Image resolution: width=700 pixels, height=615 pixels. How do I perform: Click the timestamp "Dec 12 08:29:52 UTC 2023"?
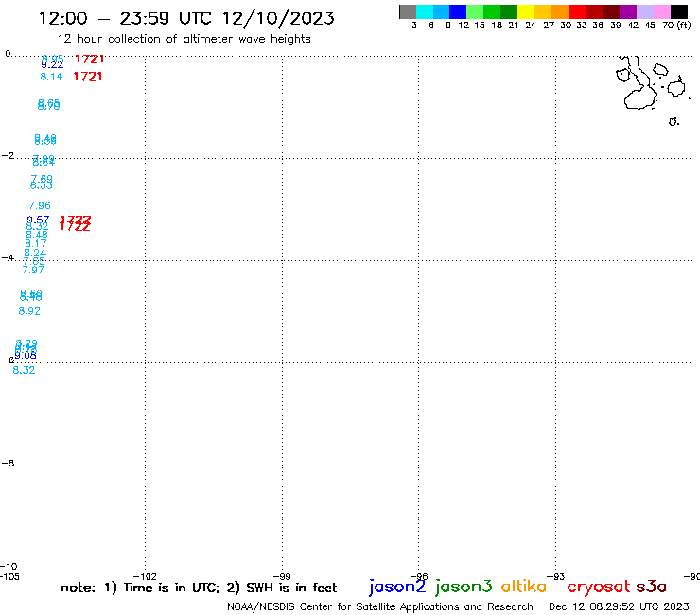pyautogui.click(x=619, y=607)
